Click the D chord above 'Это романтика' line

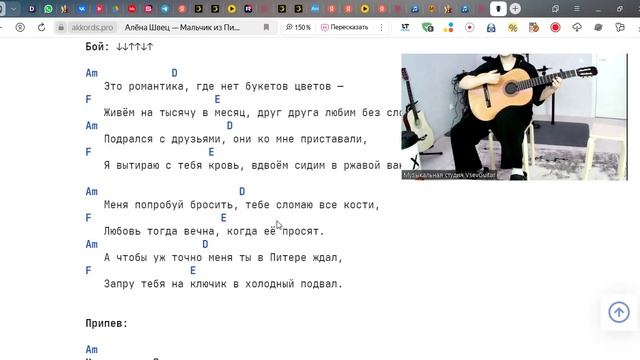tap(174, 73)
